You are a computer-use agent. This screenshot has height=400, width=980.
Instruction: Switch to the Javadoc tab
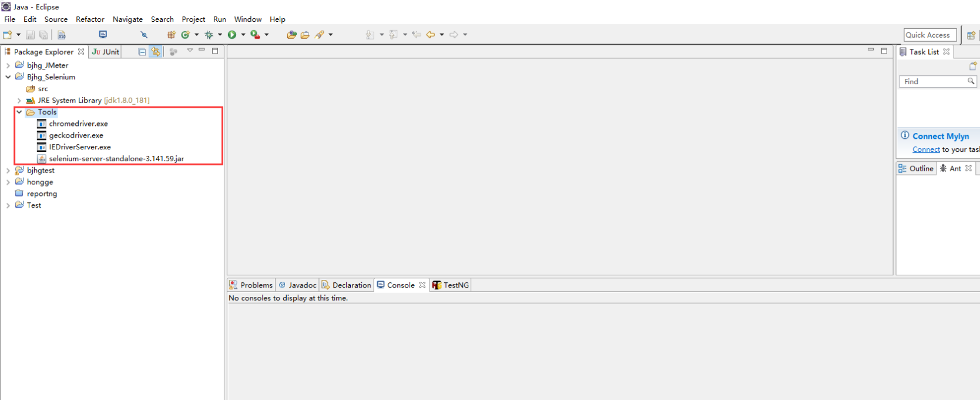click(x=297, y=285)
